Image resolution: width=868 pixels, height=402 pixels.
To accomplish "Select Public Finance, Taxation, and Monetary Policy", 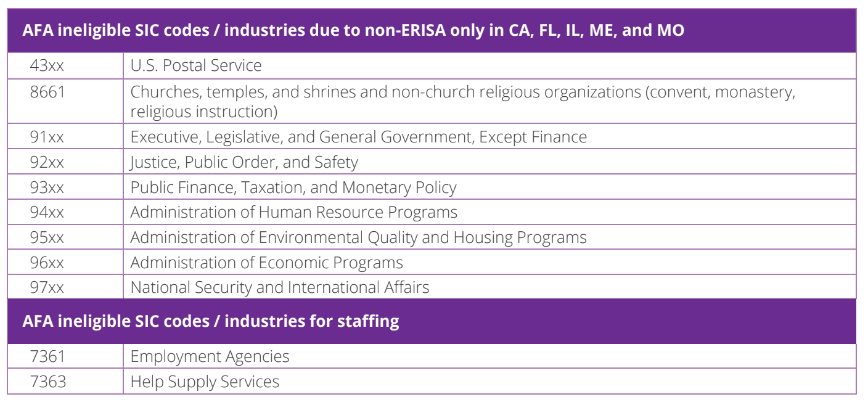I will (293, 187).
